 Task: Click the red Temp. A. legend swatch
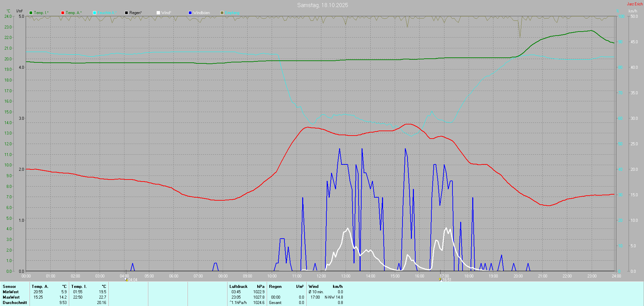coord(63,13)
